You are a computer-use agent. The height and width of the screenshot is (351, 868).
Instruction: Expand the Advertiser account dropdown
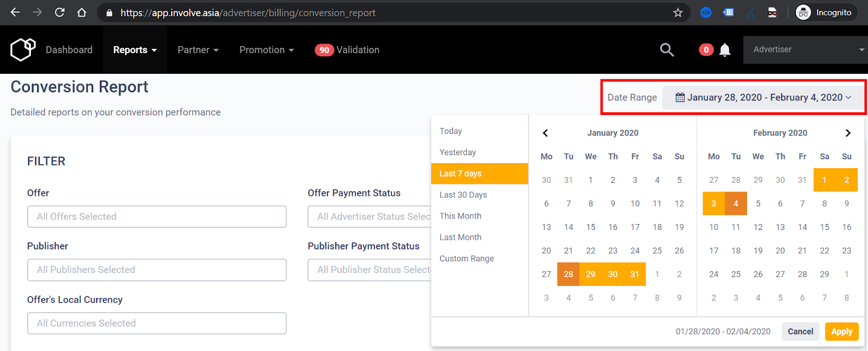[805, 50]
